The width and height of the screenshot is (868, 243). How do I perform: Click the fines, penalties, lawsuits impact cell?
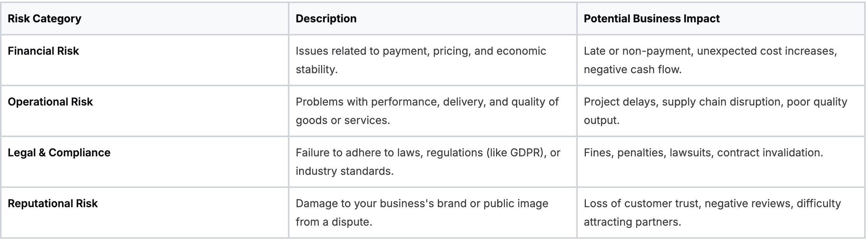click(x=703, y=153)
